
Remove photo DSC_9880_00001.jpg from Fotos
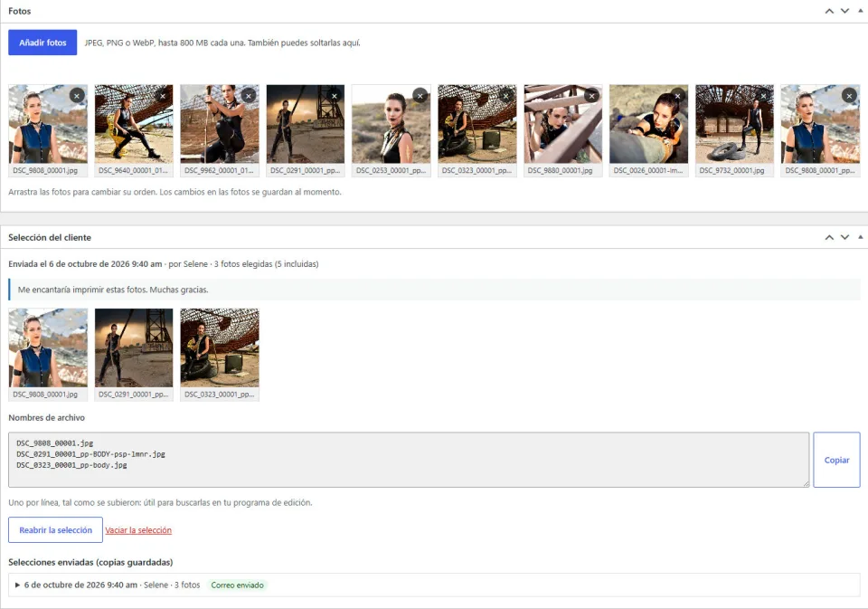(x=591, y=96)
